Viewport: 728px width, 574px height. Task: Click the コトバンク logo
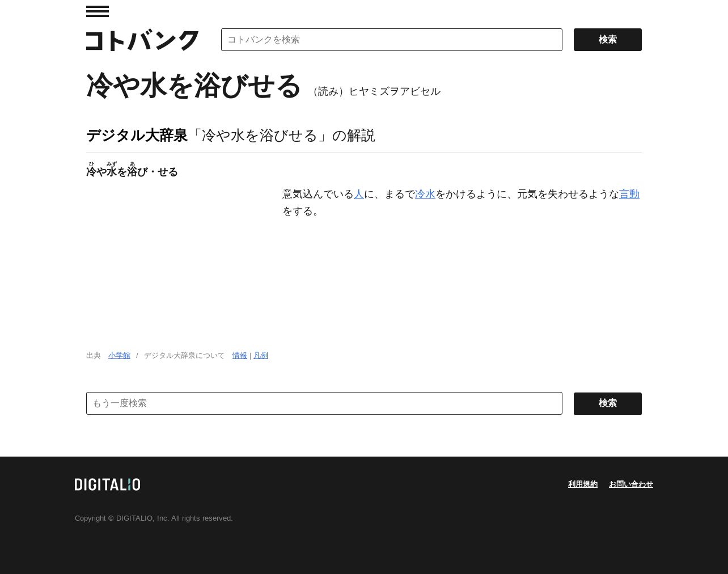tap(142, 40)
